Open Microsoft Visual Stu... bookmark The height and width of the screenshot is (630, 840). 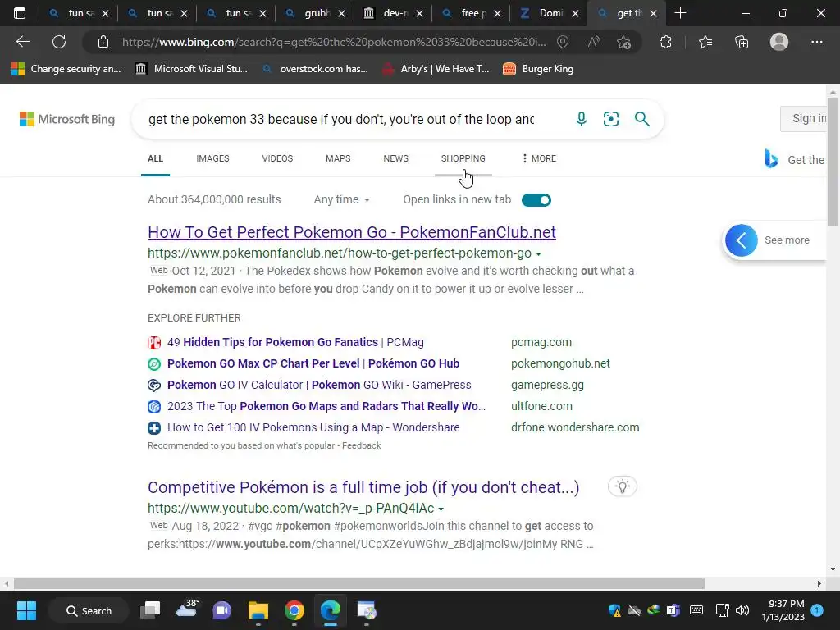coord(191,69)
